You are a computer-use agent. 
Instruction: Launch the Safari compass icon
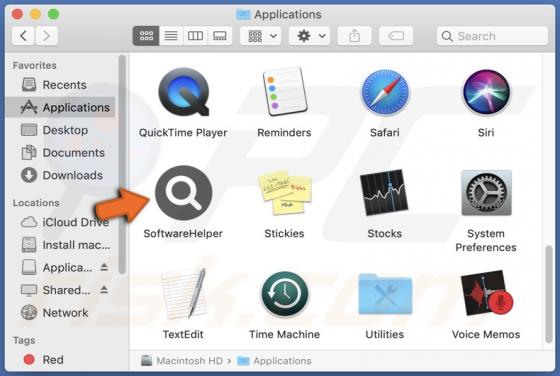pyautogui.click(x=385, y=93)
